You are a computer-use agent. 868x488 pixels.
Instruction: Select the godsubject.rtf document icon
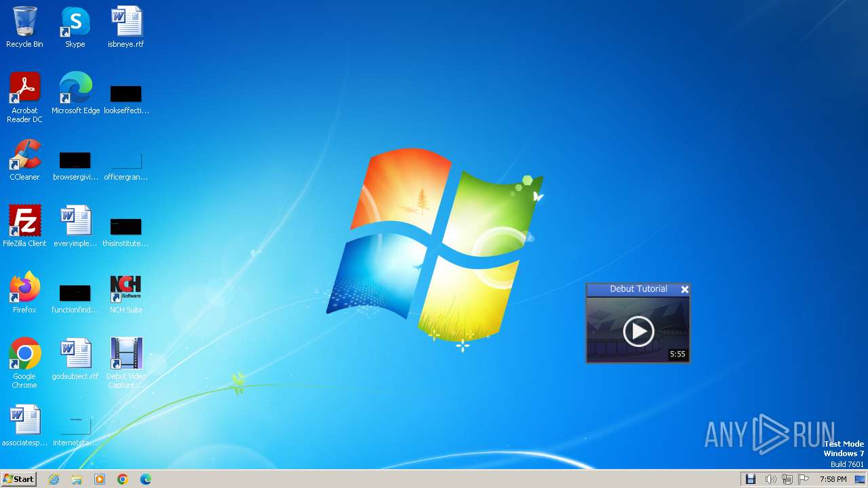75,359
